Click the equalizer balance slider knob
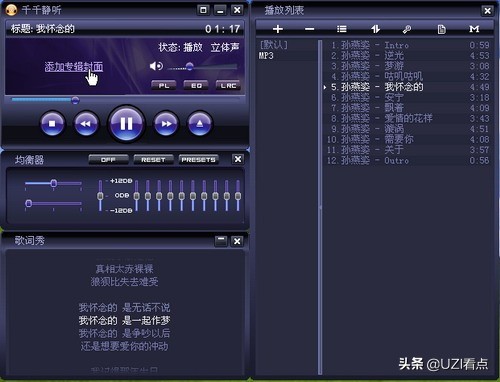 coord(54,183)
